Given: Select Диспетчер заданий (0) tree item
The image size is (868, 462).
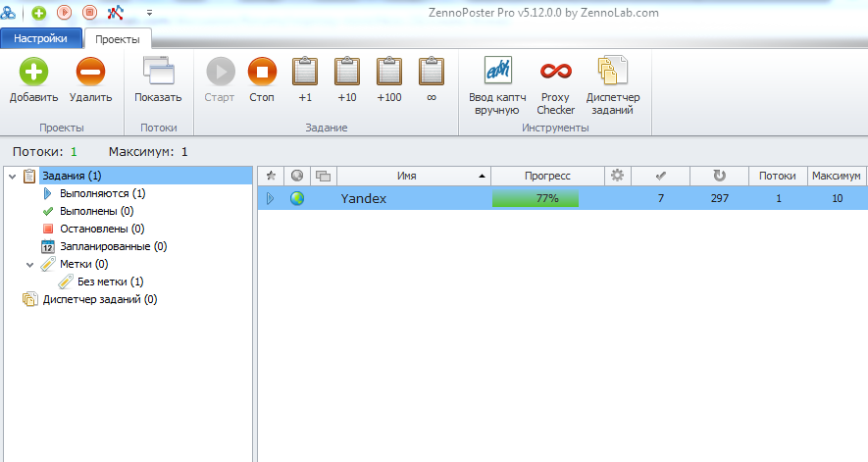Looking at the screenshot, I should click(100, 300).
